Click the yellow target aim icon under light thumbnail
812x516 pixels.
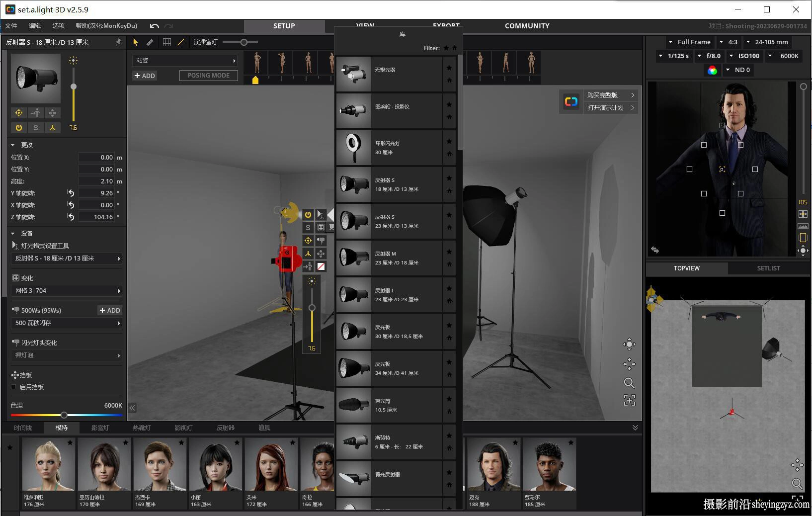pyautogui.click(x=19, y=113)
